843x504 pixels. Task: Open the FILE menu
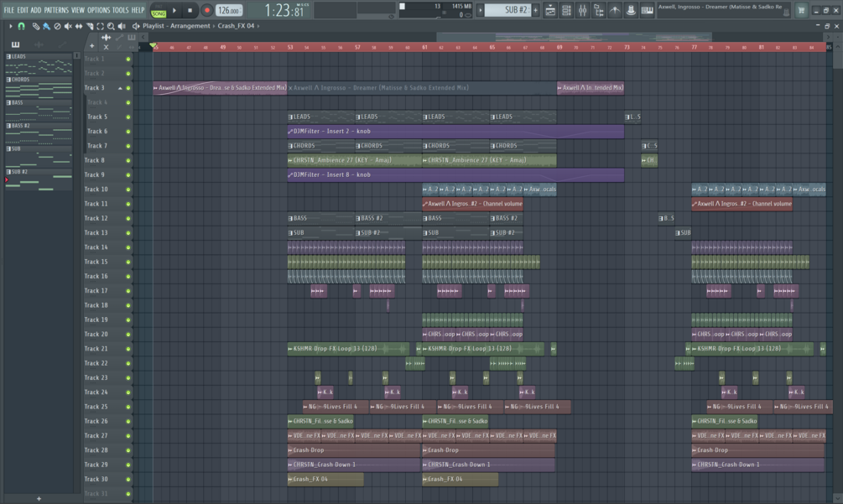[x=9, y=10]
